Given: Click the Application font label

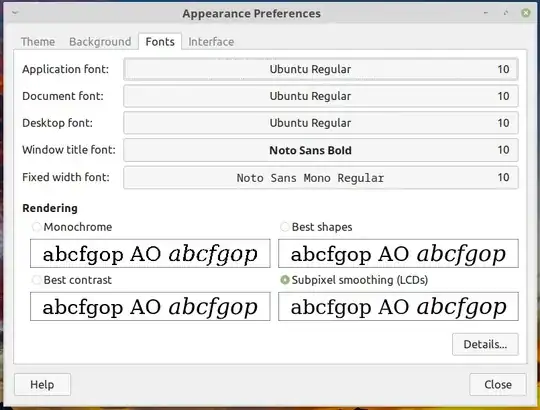Looking at the screenshot, I should coord(65,69).
